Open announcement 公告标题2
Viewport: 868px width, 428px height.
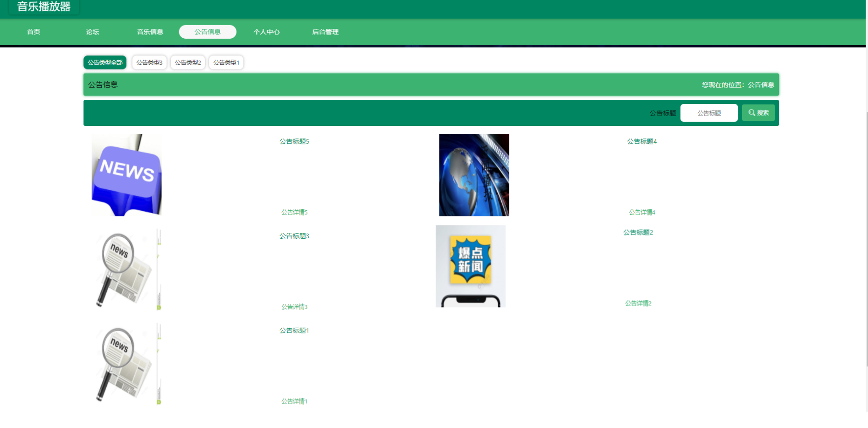(x=638, y=232)
